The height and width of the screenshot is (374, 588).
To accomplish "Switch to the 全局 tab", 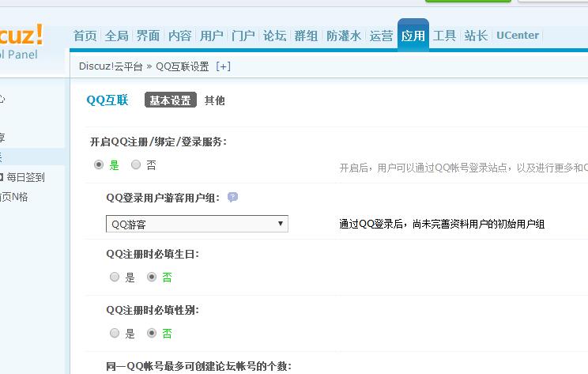I will pos(117,36).
